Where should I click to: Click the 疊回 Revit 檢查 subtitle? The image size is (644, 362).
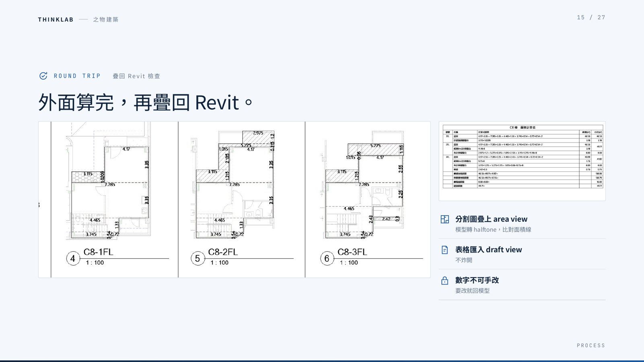136,76
